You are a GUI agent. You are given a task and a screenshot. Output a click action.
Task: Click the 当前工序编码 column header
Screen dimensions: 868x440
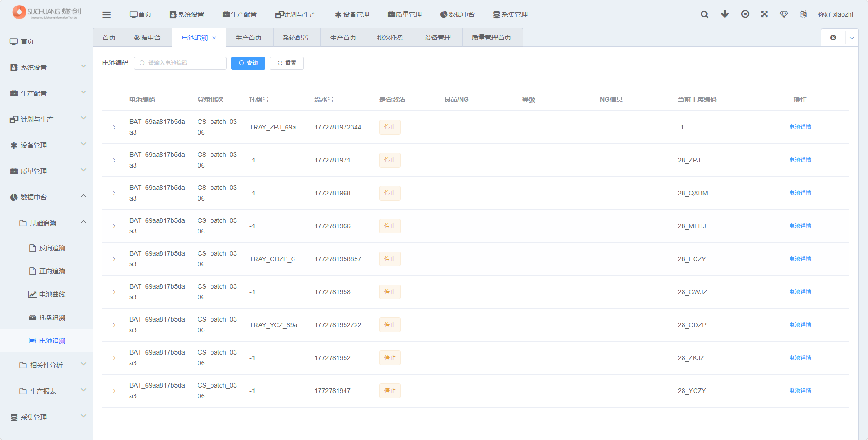click(697, 99)
